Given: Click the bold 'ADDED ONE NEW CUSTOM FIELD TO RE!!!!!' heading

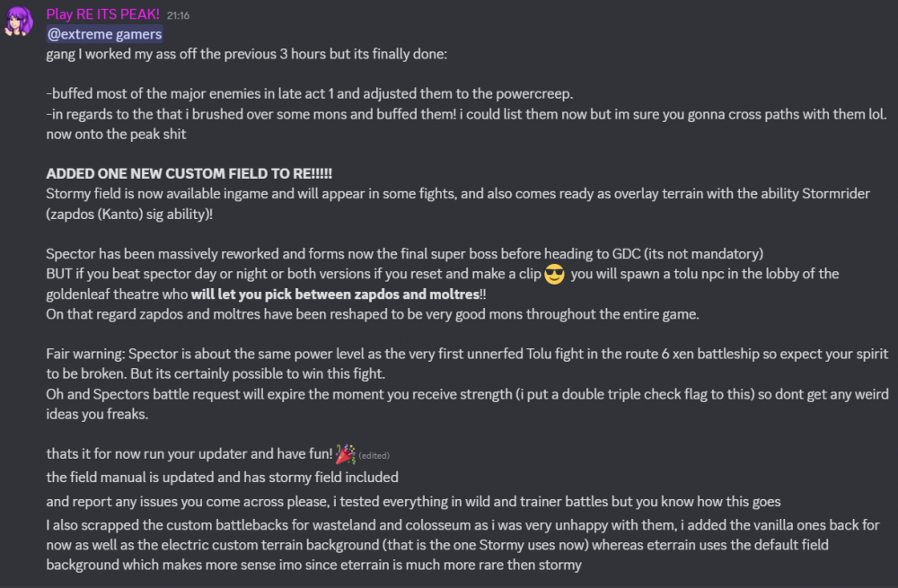Looking at the screenshot, I should point(189,173).
